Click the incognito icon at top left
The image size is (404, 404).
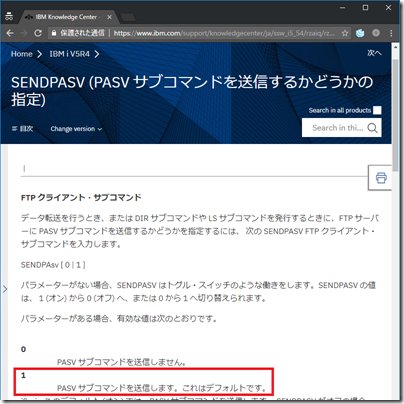(x=9, y=16)
